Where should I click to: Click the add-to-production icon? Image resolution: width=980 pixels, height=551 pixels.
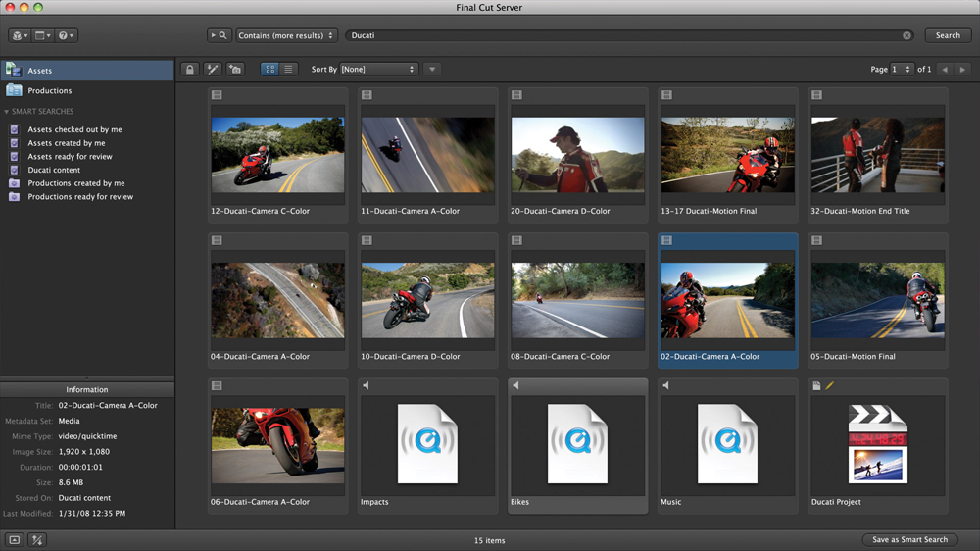click(235, 70)
